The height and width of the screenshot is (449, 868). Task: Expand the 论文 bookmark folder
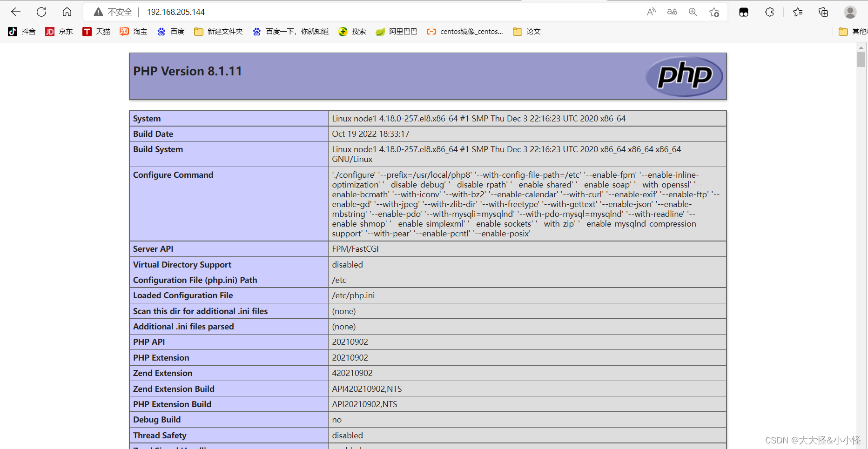[x=527, y=32]
